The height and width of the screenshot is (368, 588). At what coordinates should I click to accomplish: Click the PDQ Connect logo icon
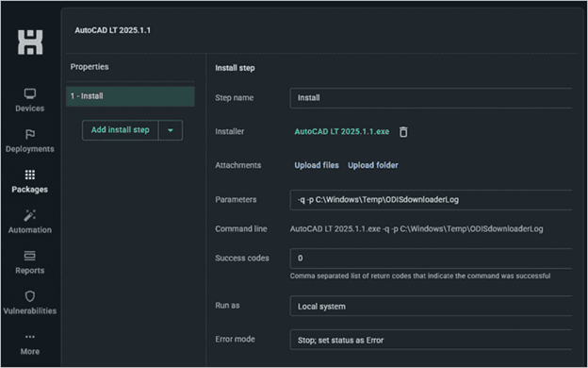pos(30,42)
